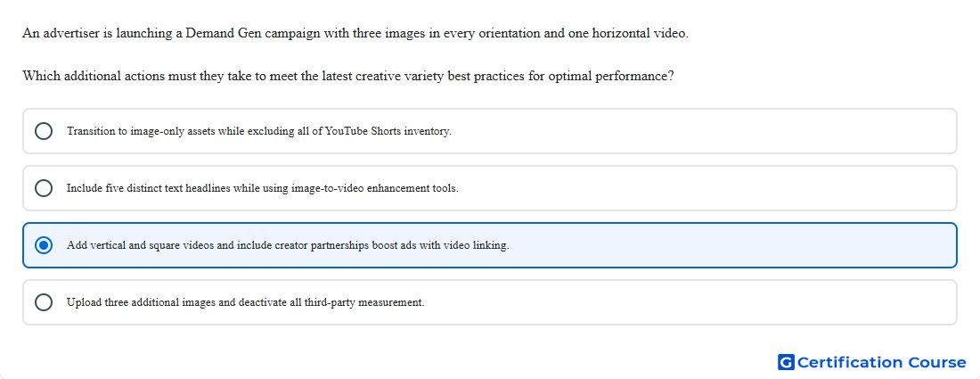Screen dimensions: 980x379
Task: Select radio for image-only assets option
Action: 44,131
